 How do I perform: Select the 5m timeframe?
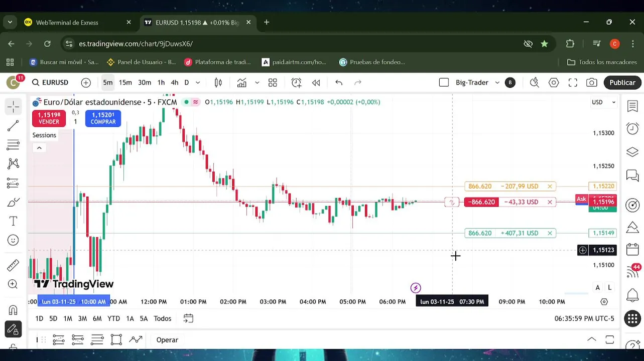[x=107, y=82]
